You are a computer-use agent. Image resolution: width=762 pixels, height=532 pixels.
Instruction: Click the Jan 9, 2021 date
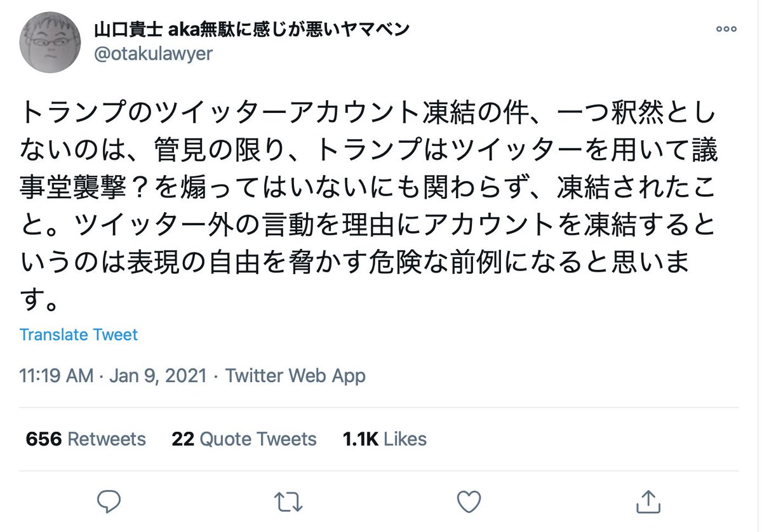tap(158, 376)
